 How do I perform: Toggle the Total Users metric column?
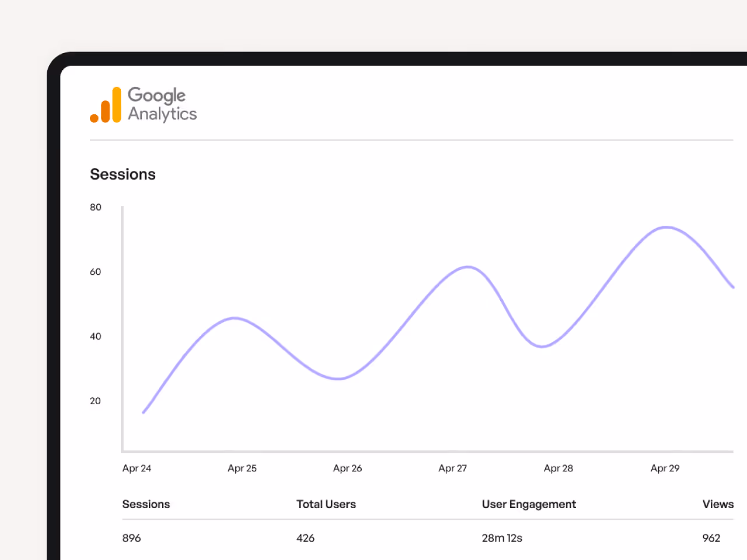326,504
